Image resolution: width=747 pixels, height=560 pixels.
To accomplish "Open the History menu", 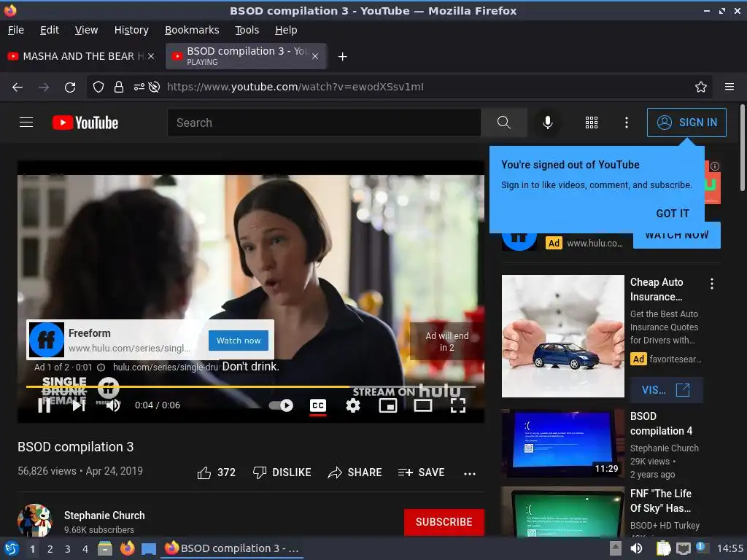I will [x=131, y=30].
